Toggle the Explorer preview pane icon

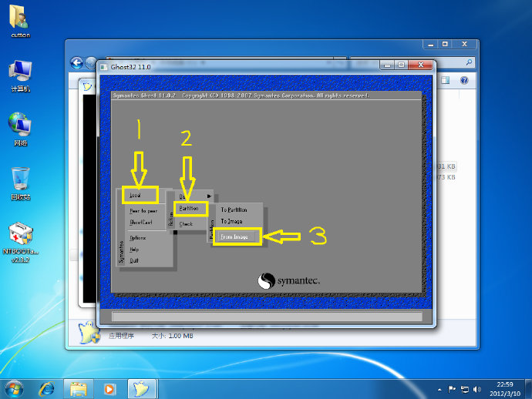[x=445, y=80]
